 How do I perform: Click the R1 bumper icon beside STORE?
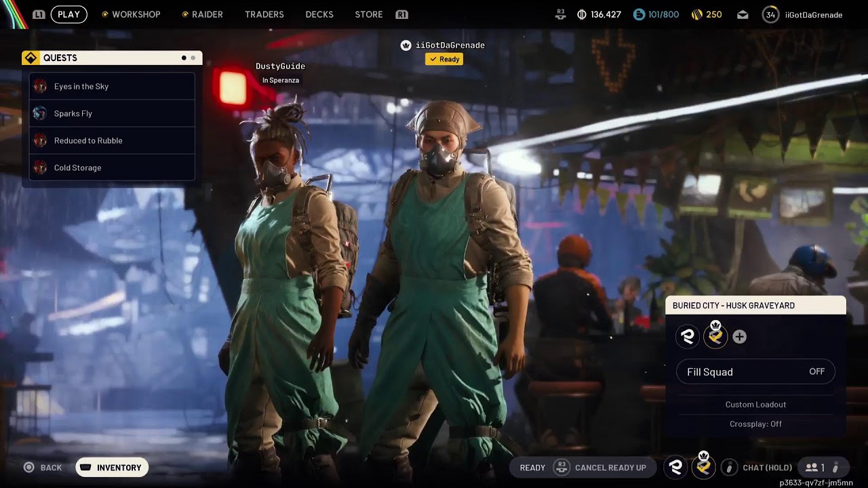click(401, 14)
